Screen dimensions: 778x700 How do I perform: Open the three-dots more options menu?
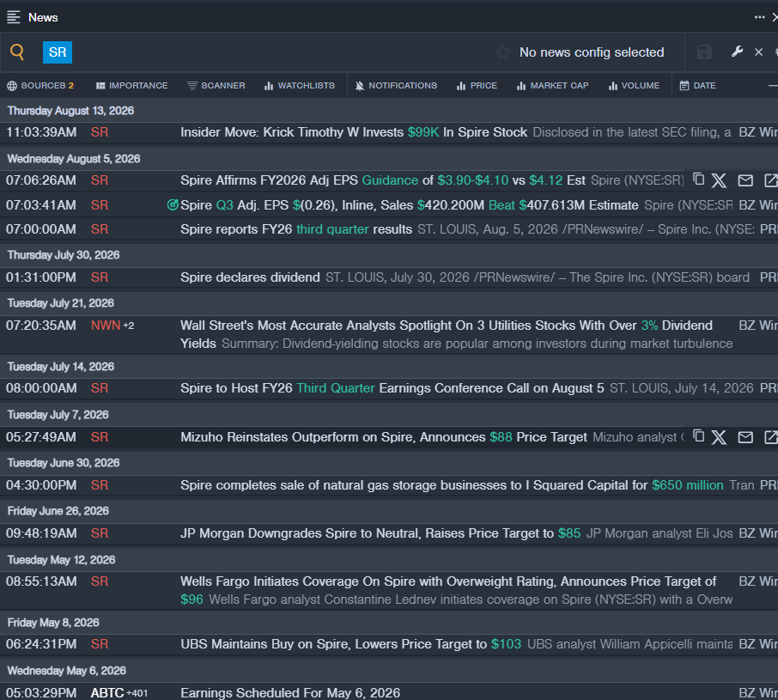pyautogui.click(x=760, y=17)
